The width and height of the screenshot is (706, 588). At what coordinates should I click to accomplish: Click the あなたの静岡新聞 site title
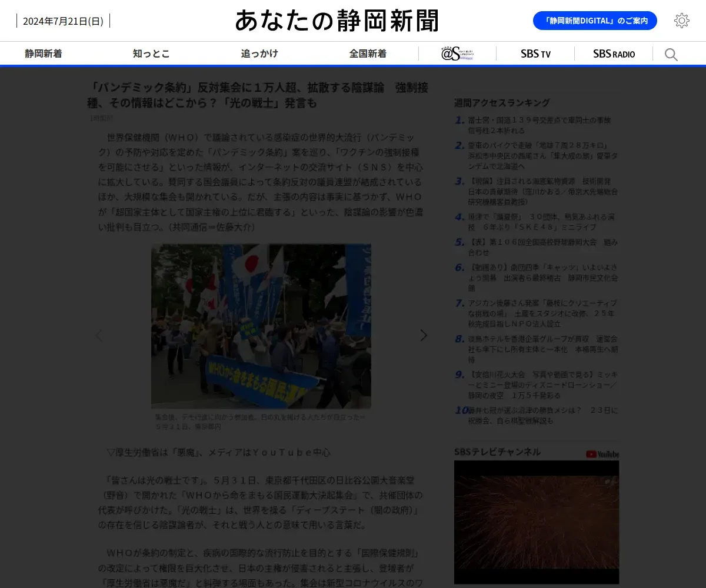337,21
